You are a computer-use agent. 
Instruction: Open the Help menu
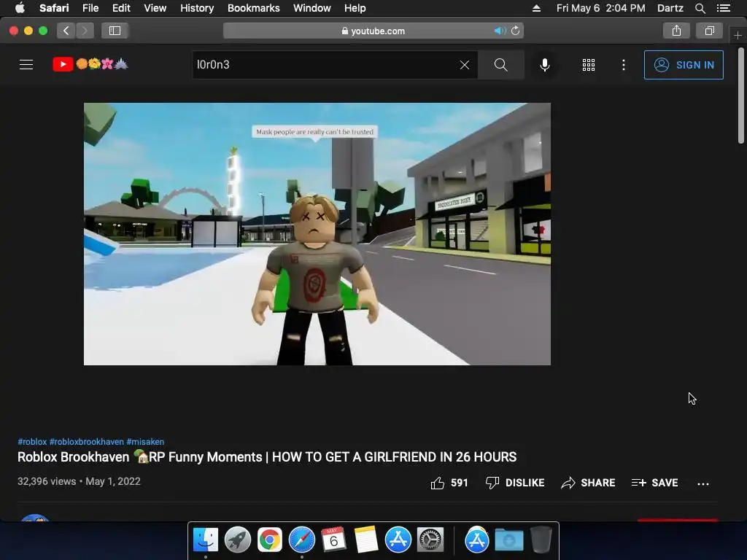(x=355, y=8)
